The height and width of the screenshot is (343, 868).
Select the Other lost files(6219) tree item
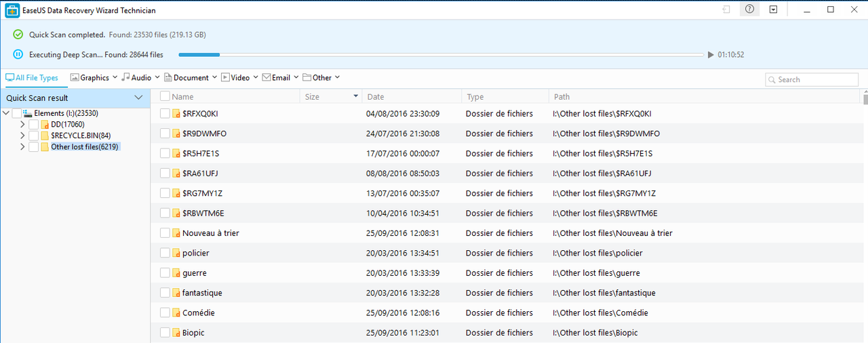tap(85, 146)
